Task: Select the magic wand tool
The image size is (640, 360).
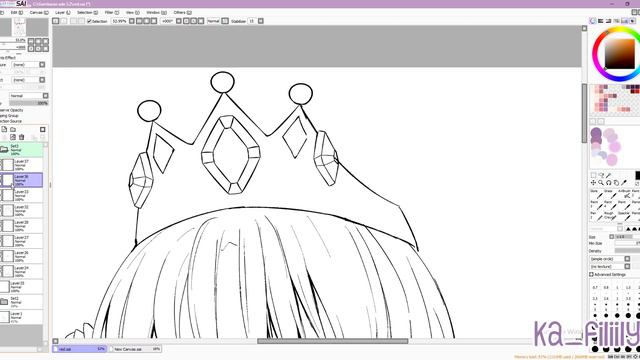Action: [609, 176]
